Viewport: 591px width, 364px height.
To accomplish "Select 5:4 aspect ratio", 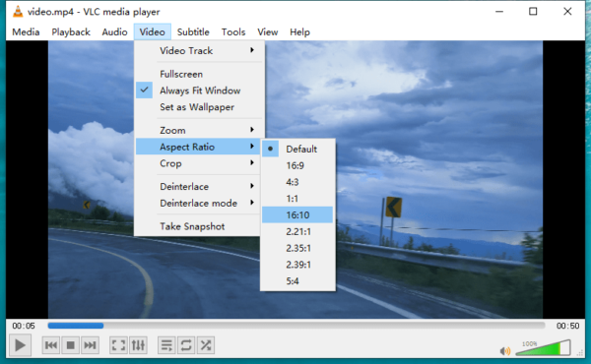I will [297, 280].
